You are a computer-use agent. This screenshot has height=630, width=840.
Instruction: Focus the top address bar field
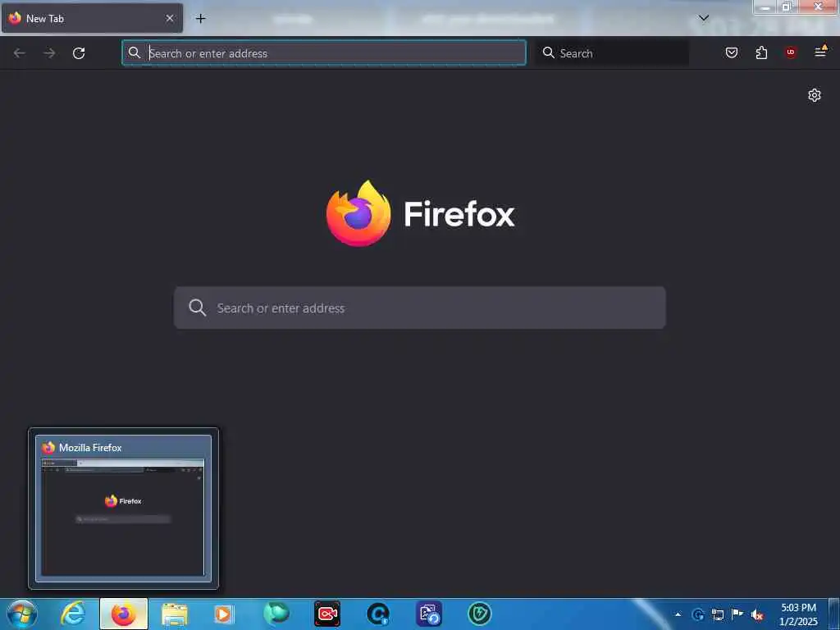coord(324,53)
